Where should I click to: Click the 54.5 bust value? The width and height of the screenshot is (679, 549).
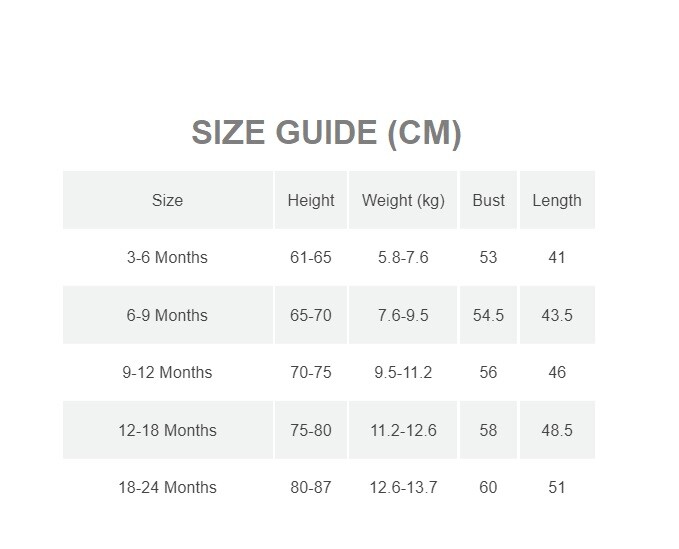coord(488,315)
